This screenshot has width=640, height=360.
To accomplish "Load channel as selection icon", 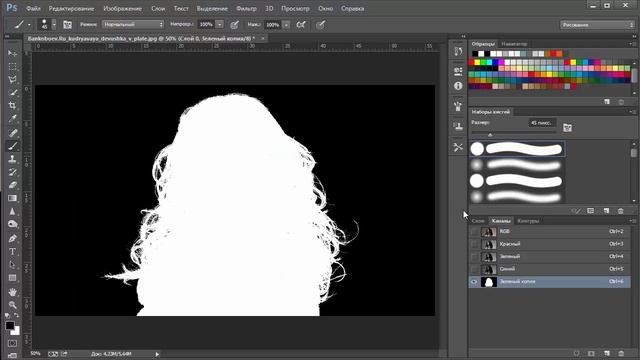I will [x=576, y=353].
